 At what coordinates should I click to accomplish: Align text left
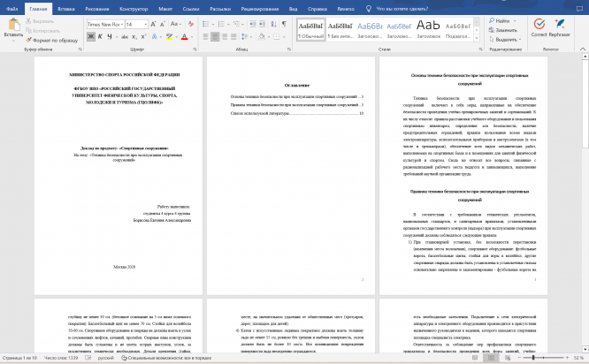pyautogui.click(x=205, y=37)
